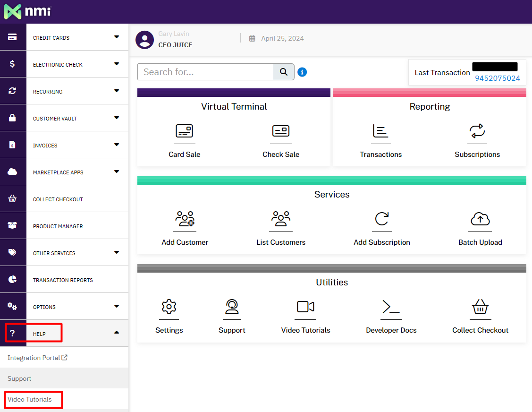Select the HELP sidebar label
Image resolution: width=532 pixels, height=412 pixels.
[x=39, y=334]
